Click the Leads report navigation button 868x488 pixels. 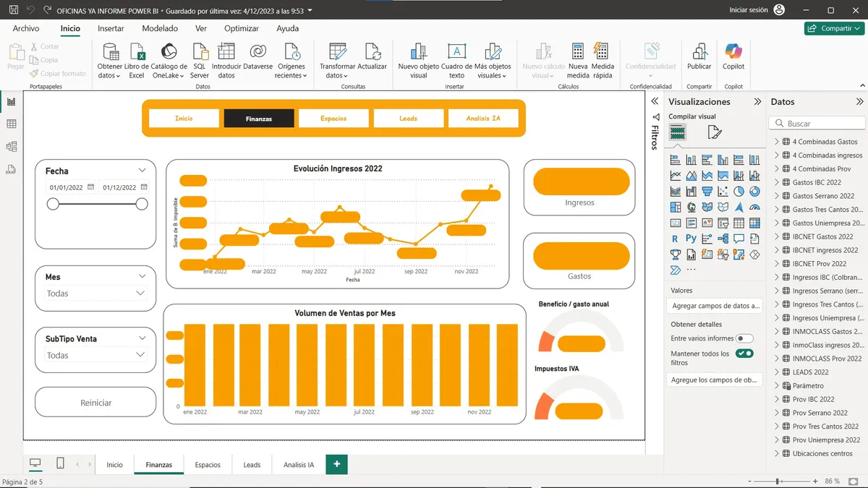pyautogui.click(x=408, y=119)
